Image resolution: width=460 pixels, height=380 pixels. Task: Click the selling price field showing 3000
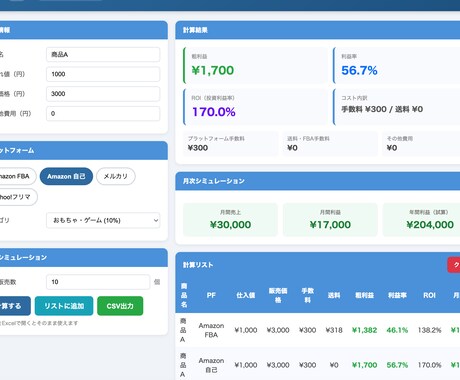coord(103,94)
